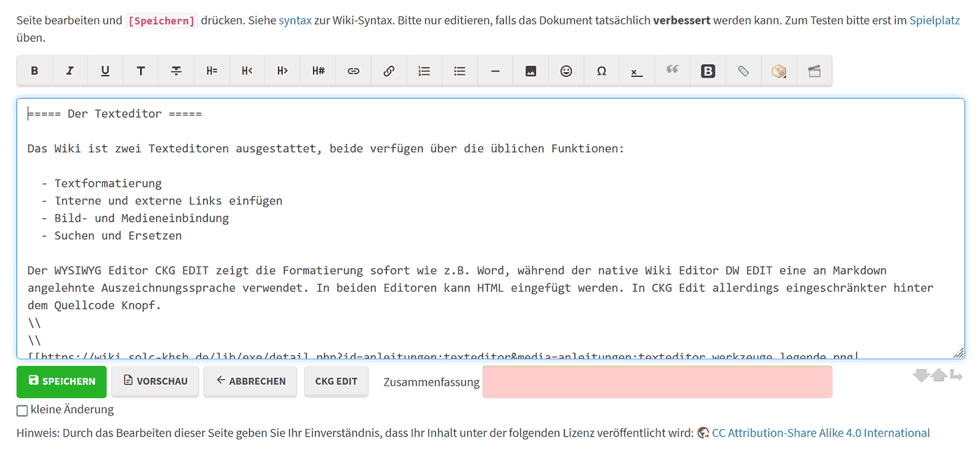This screenshot has width=980, height=450.
Task: Toggle bold text formatting
Action: point(34,71)
